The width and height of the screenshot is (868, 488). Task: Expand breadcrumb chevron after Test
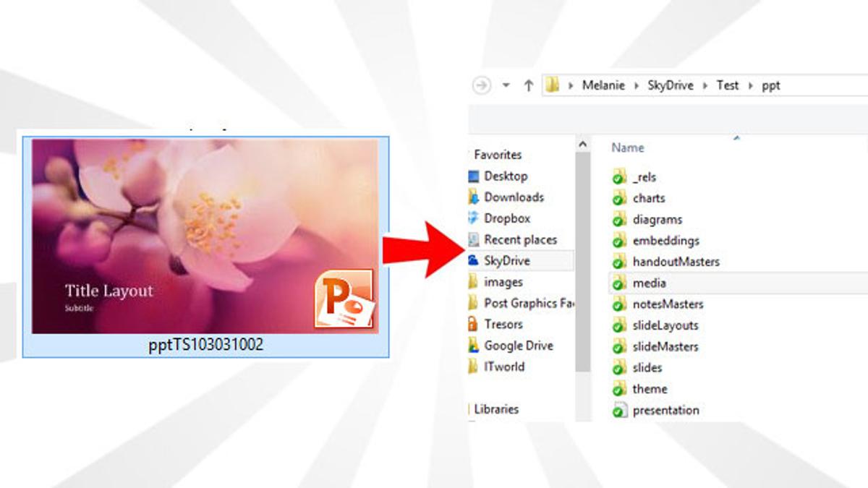(751, 85)
